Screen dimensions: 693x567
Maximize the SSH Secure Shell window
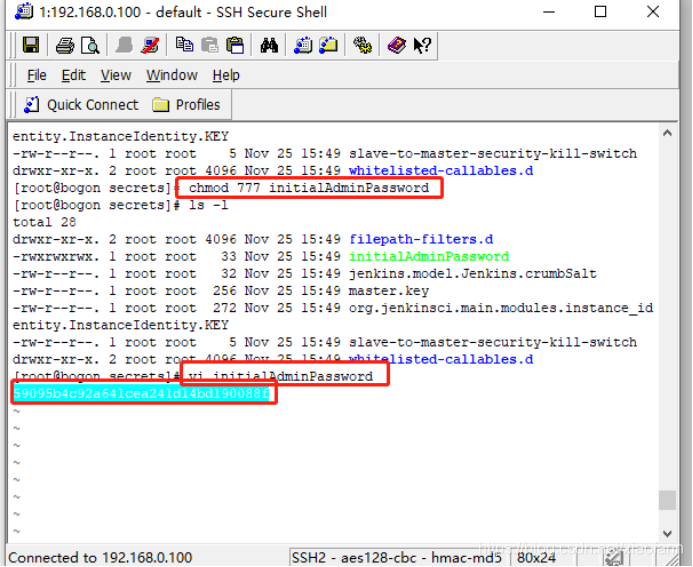tap(600, 12)
